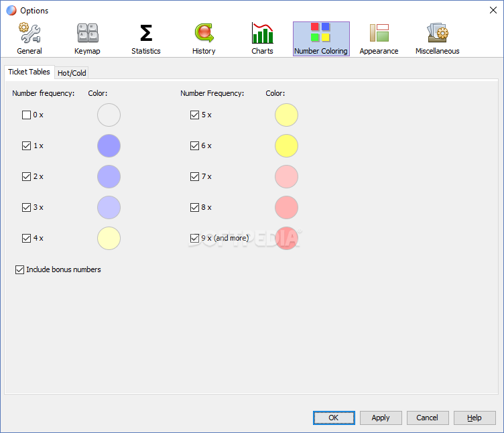The width and height of the screenshot is (504, 433).
Task: Change the 1 x blue color swatch
Action: click(109, 145)
